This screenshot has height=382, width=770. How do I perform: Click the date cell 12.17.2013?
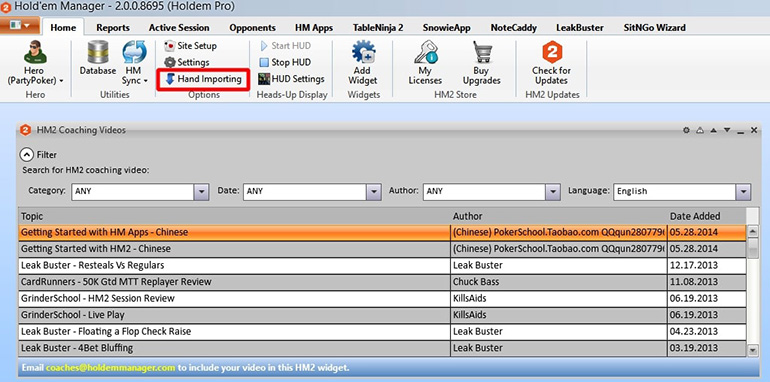tap(707, 266)
